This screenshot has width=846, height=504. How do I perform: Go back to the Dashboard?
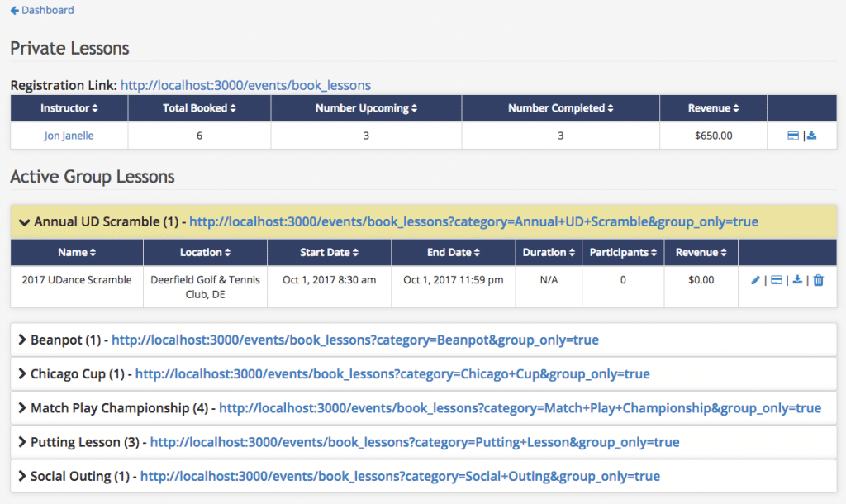pos(42,10)
